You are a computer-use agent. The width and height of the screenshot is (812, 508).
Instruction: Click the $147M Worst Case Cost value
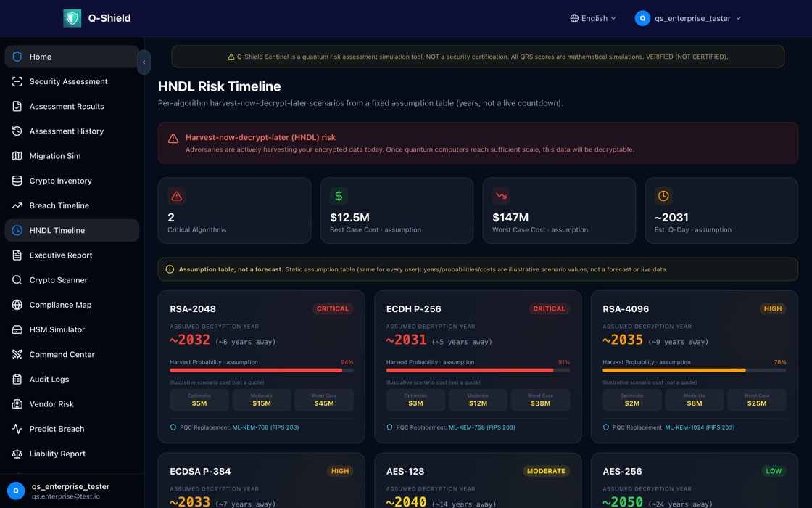[x=510, y=217]
